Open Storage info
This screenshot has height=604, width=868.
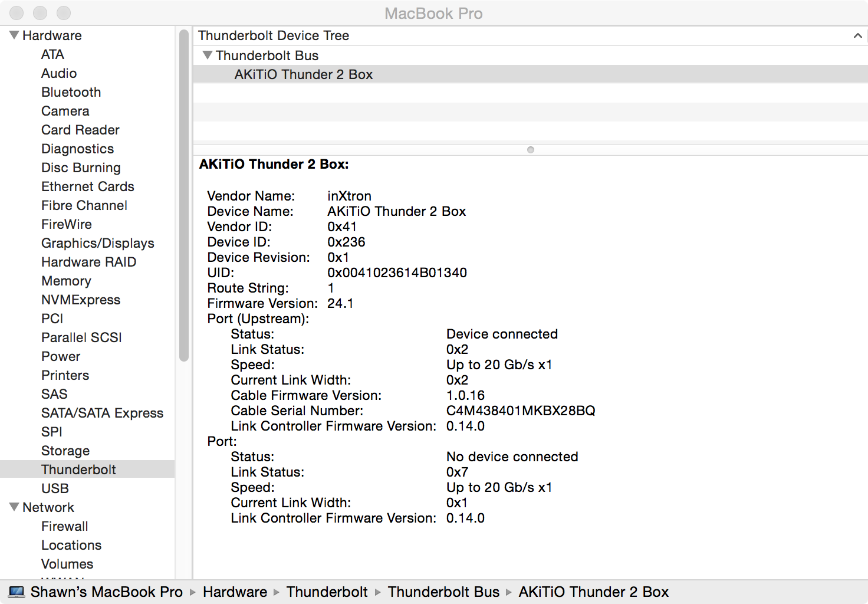coord(65,451)
